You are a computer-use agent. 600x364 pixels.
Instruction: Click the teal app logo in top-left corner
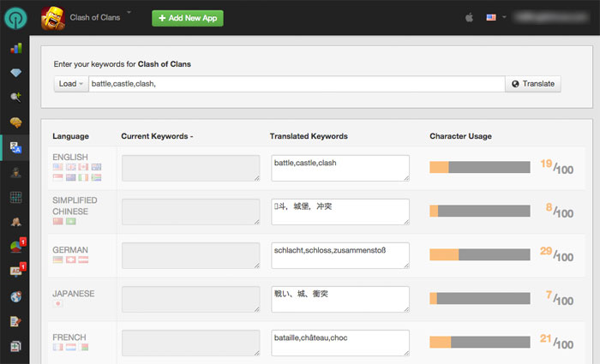pos(15,18)
